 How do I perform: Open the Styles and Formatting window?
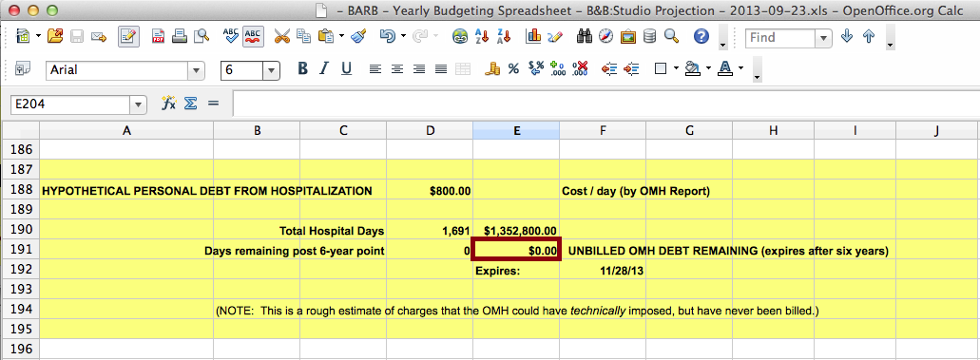pos(23,68)
